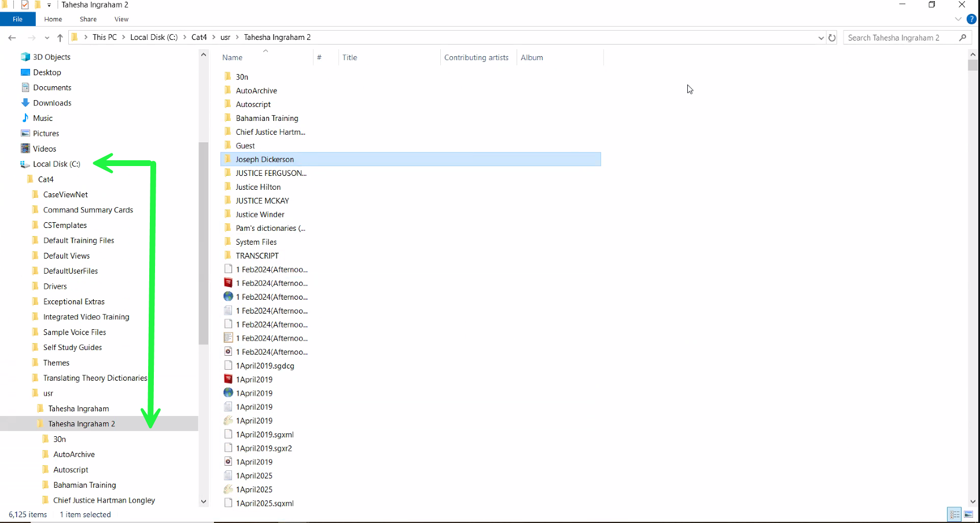Open the Help question mark icon
The width and height of the screenshot is (980, 523).
pyautogui.click(x=971, y=19)
